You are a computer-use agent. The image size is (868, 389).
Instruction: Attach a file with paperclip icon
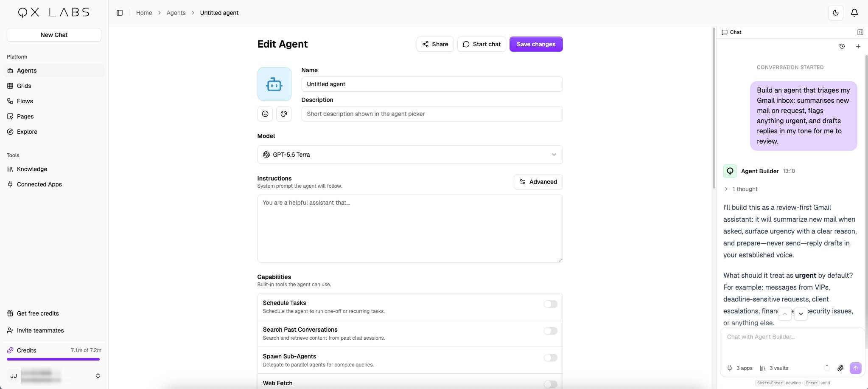840,368
